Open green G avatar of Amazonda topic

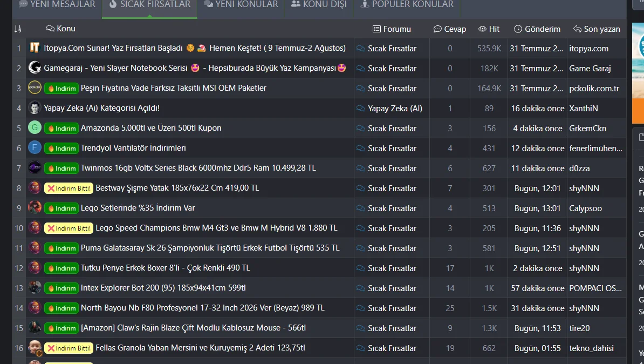pyautogui.click(x=35, y=127)
